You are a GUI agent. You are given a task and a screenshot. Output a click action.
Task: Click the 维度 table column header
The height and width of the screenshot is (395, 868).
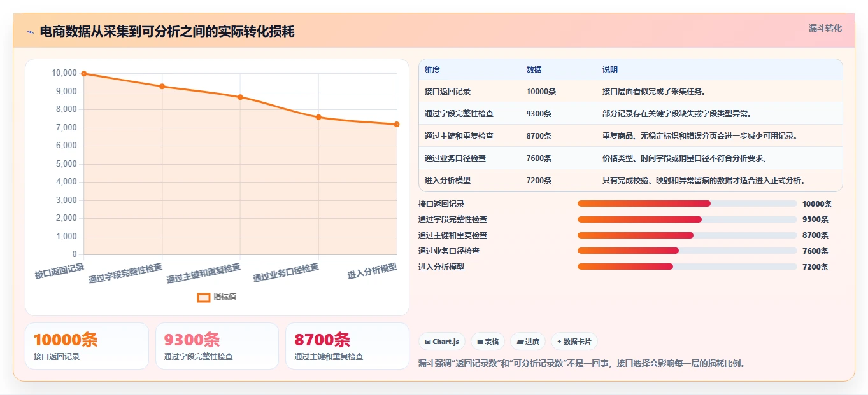coord(432,70)
